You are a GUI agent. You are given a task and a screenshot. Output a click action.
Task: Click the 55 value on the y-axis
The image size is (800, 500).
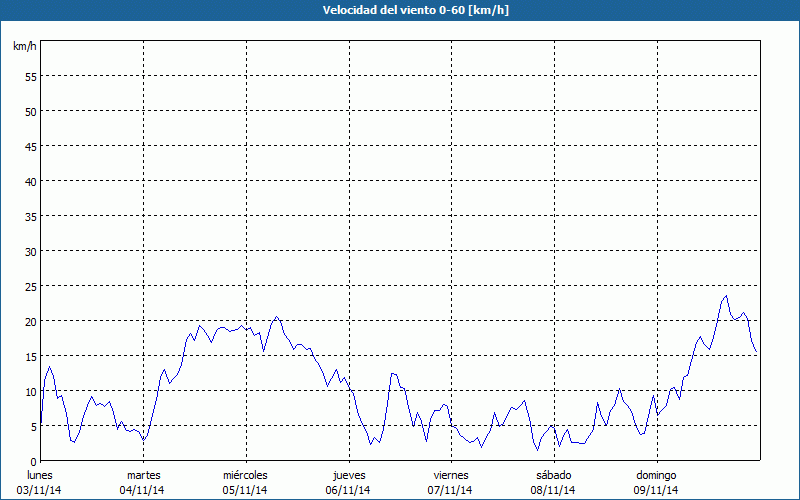(x=30, y=76)
